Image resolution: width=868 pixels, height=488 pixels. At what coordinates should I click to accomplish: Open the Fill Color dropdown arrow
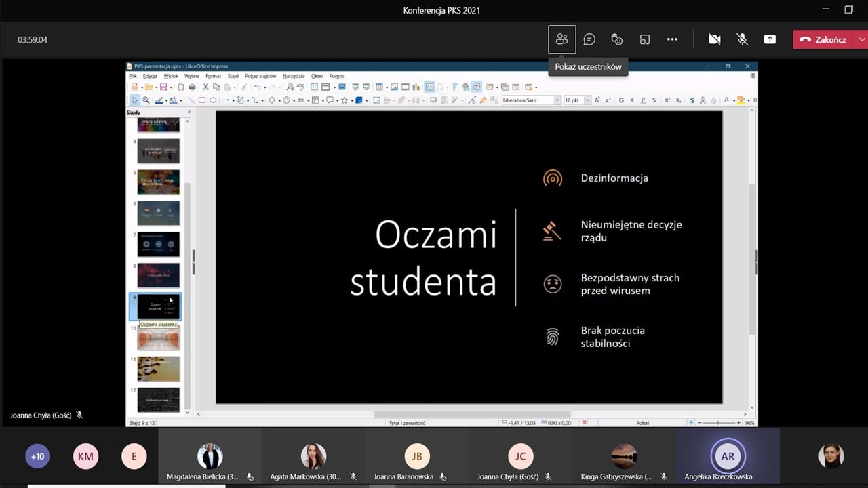181,100
